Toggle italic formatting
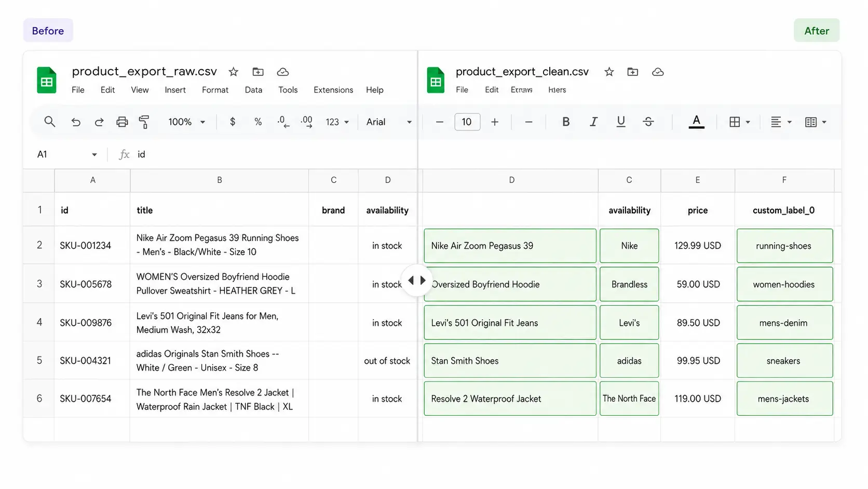 pos(593,122)
